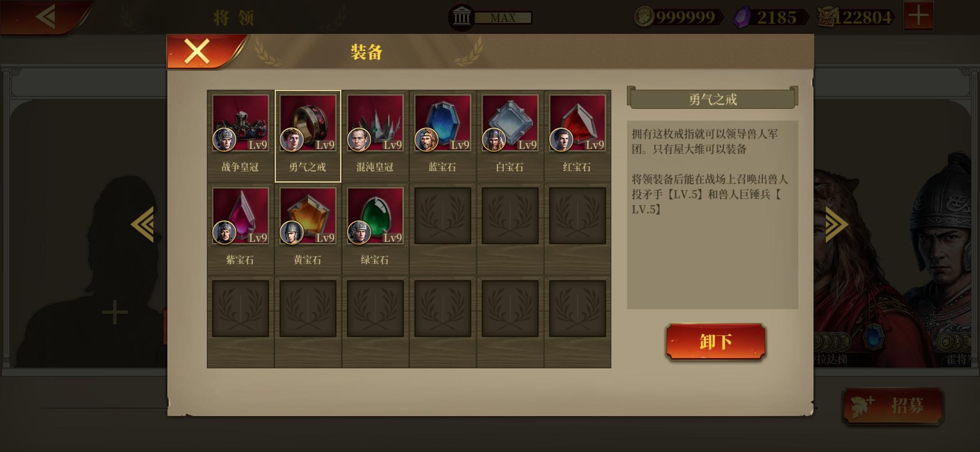
Task: Select the 红宝石 red gem item
Action: (x=578, y=136)
